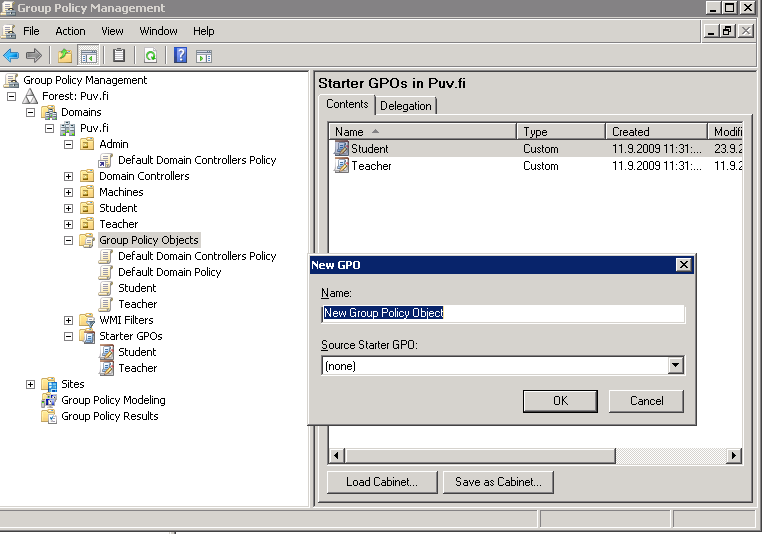Screen dimensions: 763x534
Task: Click the Puv.fi domain icon in tree
Action: [68, 129]
